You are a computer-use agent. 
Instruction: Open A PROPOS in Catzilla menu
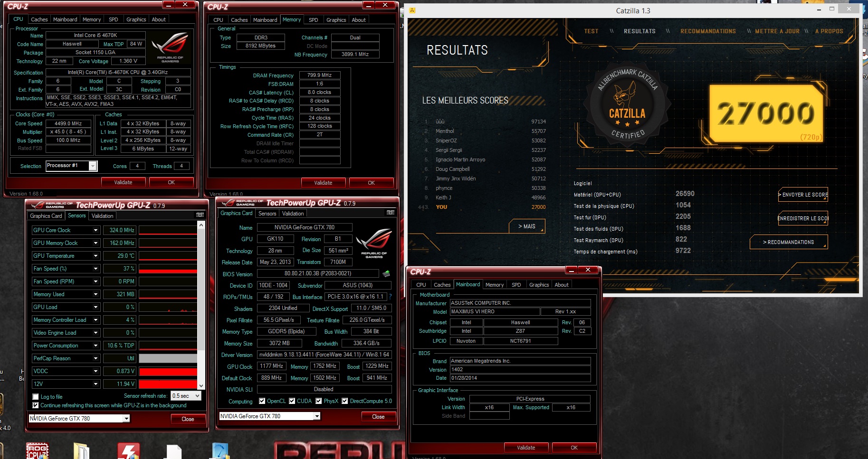[x=829, y=31]
